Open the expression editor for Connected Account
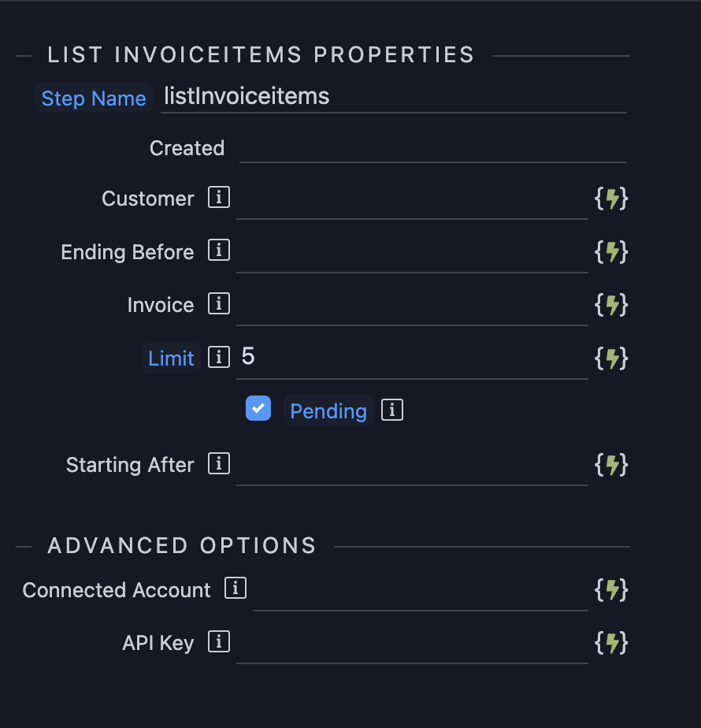Viewport: 701px width, 728px height. click(x=611, y=590)
